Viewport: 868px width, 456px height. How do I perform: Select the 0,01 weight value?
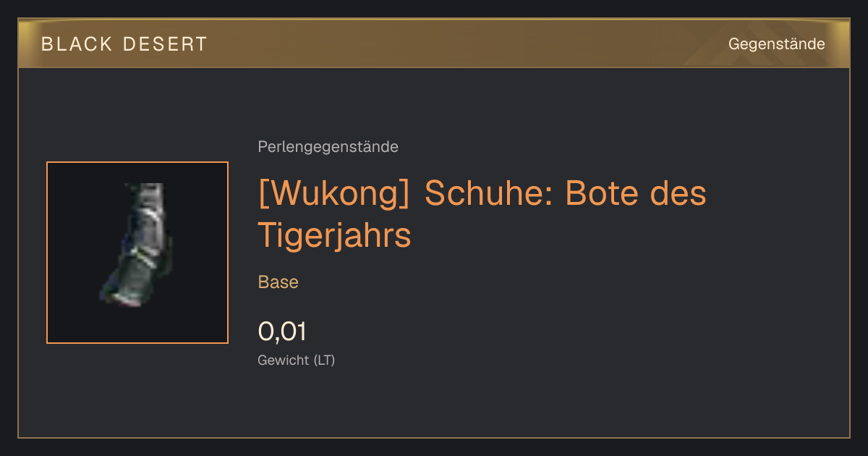(x=282, y=332)
